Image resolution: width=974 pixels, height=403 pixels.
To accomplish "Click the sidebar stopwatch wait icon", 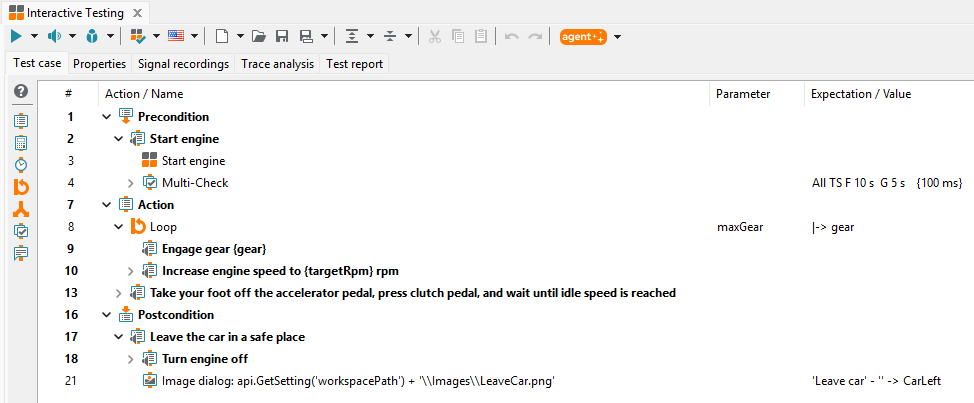I will (x=21, y=165).
